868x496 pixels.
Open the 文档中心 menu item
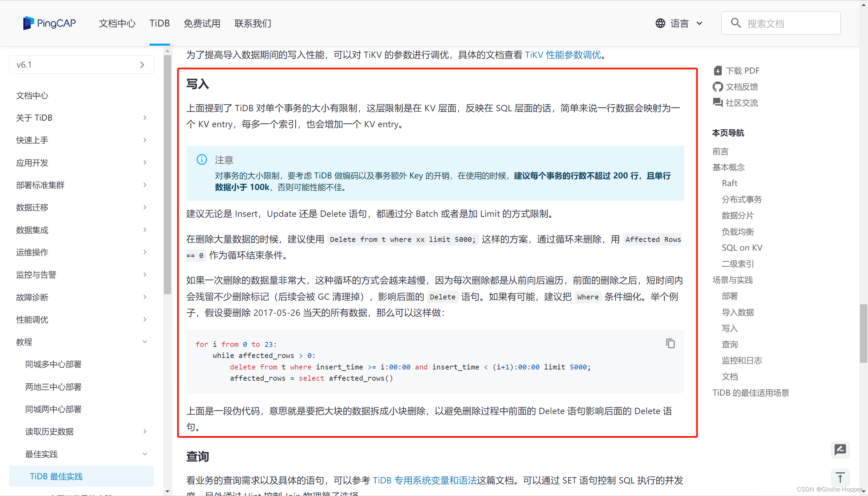click(x=117, y=23)
